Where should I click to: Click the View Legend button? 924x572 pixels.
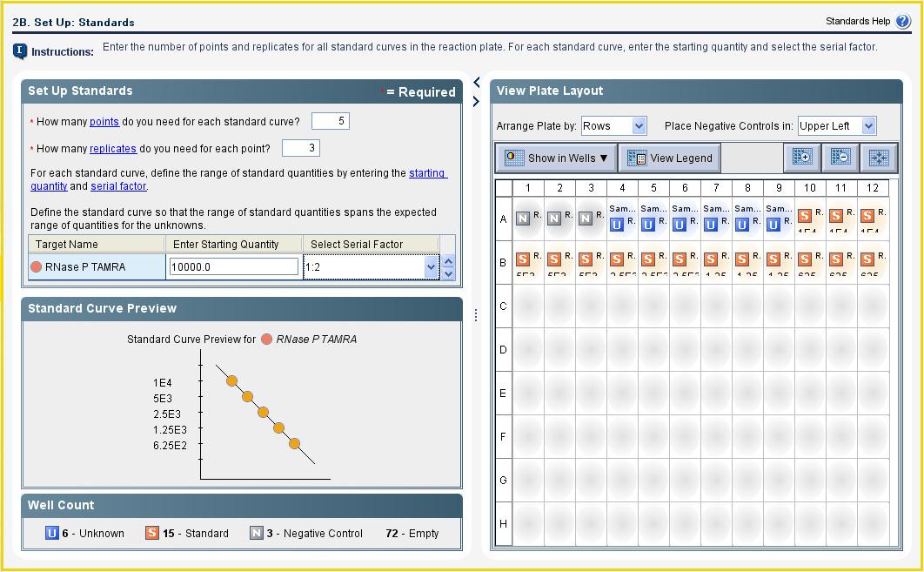[x=670, y=158]
